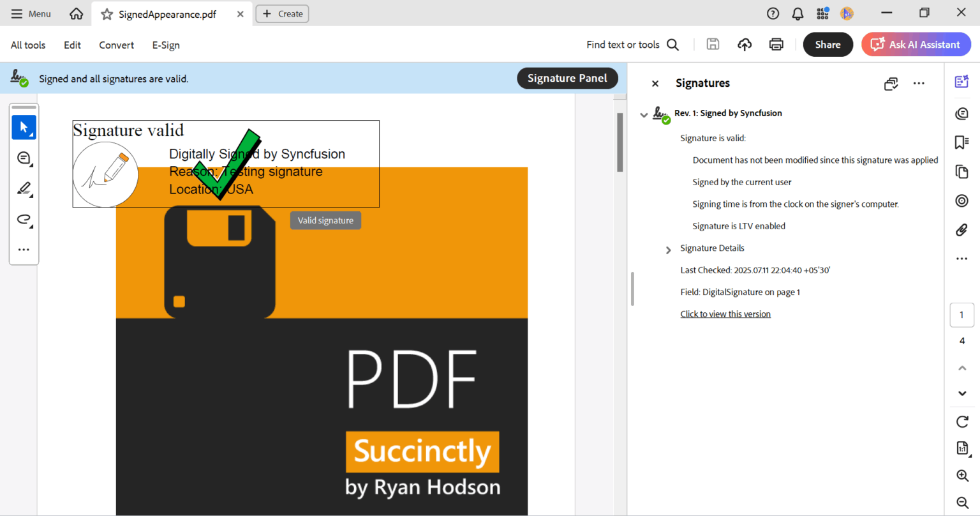
Task: Click the page number input field
Action: (961, 315)
